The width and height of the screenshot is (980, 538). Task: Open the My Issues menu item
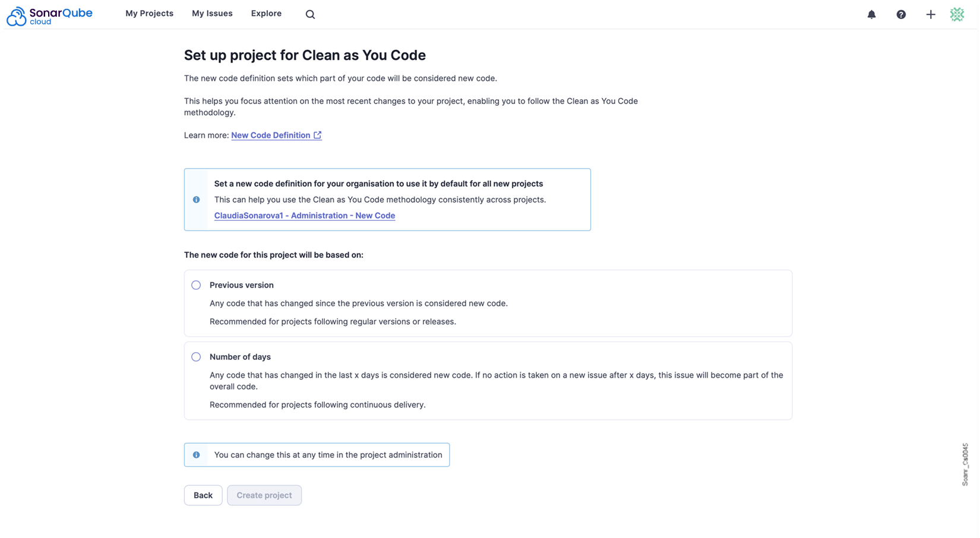[x=212, y=14]
